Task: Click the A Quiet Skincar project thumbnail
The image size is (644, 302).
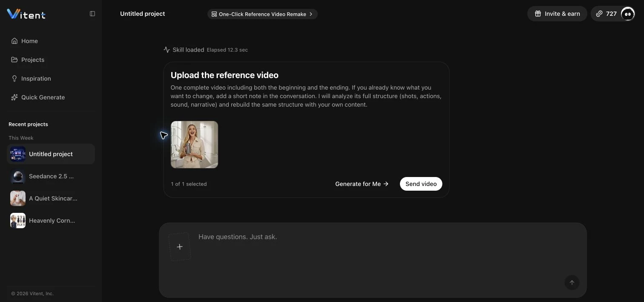Action: click(18, 198)
